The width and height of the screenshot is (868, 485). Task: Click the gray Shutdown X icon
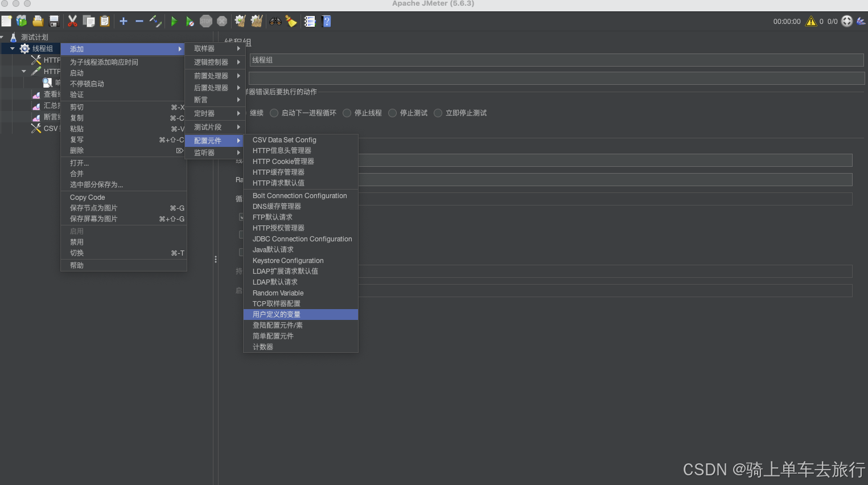click(222, 21)
